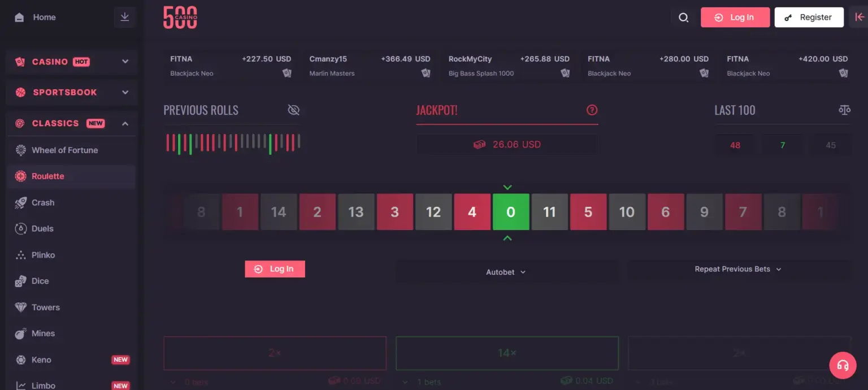Viewport: 868px width, 390px height.
Task: Open the Jackpot help question mark
Action: (592, 110)
